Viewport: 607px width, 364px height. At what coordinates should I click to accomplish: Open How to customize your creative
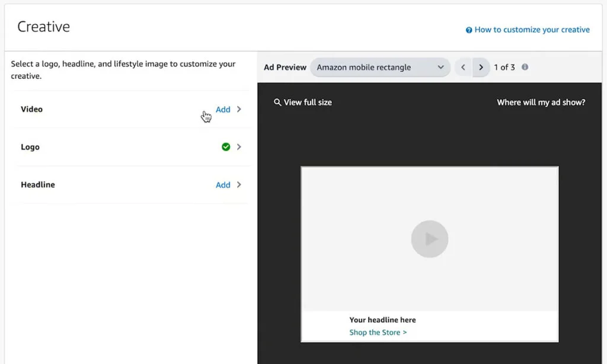pyautogui.click(x=532, y=29)
